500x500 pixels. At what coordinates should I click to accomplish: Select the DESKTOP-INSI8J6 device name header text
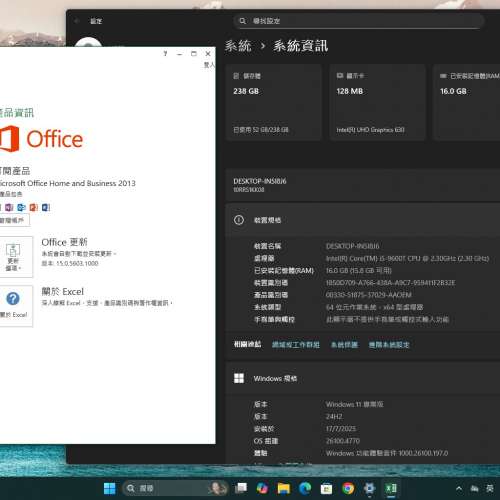(x=260, y=181)
